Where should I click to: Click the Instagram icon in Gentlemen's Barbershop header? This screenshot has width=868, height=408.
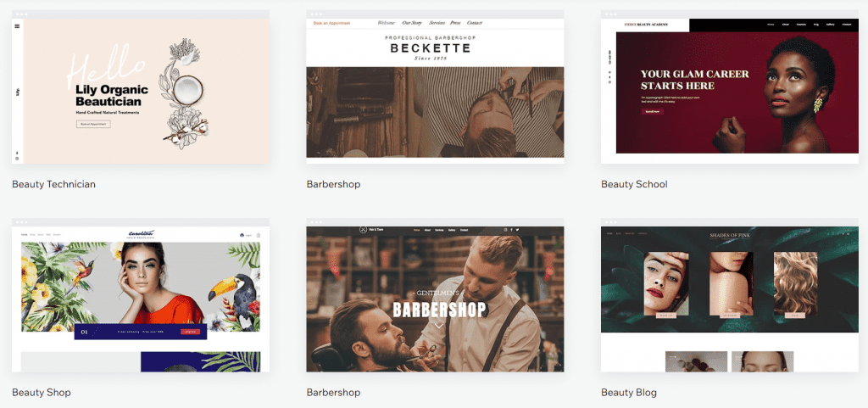[505, 230]
